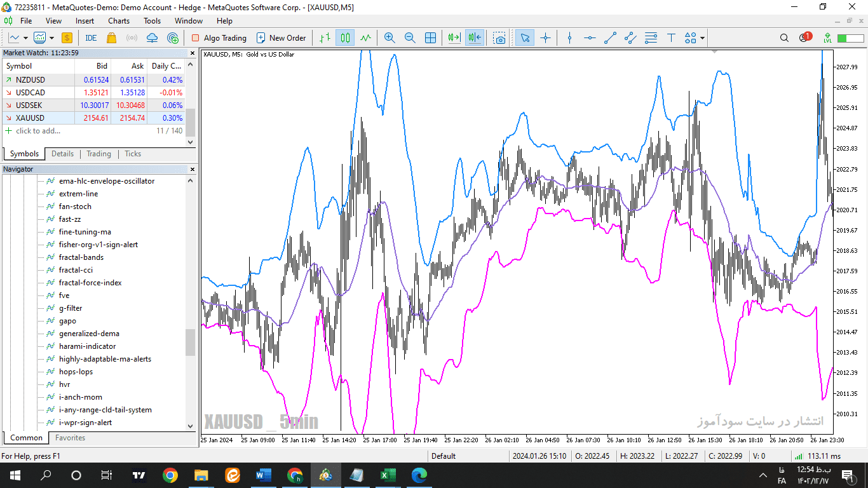
Task: Take a chart screenshot with camera icon
Action: (x=500, y=38)
